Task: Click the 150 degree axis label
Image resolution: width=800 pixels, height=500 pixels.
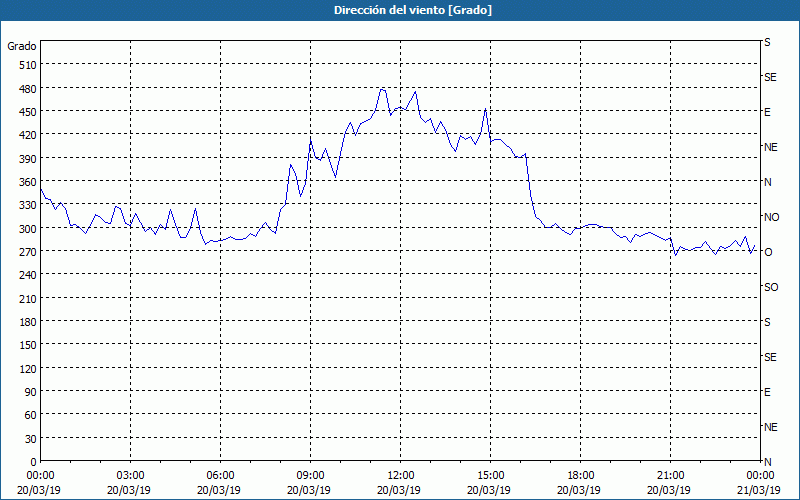Action: point(28,345)
